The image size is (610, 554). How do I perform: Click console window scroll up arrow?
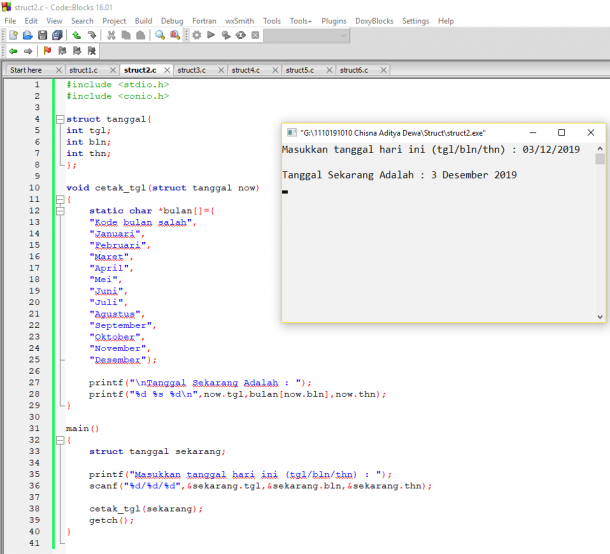pos(600,149)
